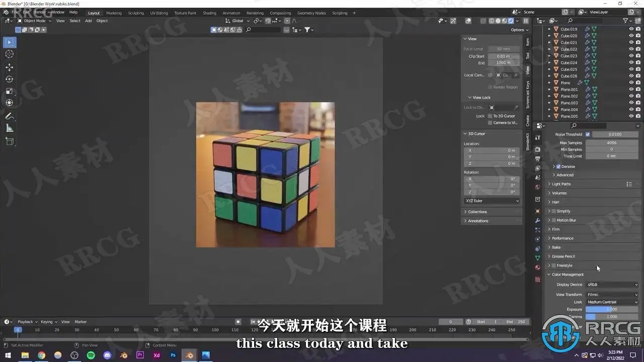Open the Keying menu in the timeline
The image size is (644, 362).
click(48, 322)
